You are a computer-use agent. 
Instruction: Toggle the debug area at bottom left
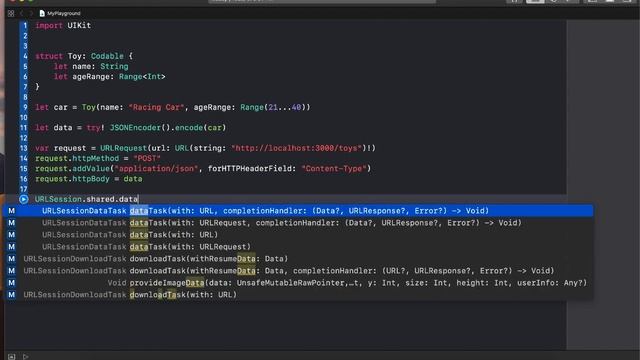(x=11, y=357)
